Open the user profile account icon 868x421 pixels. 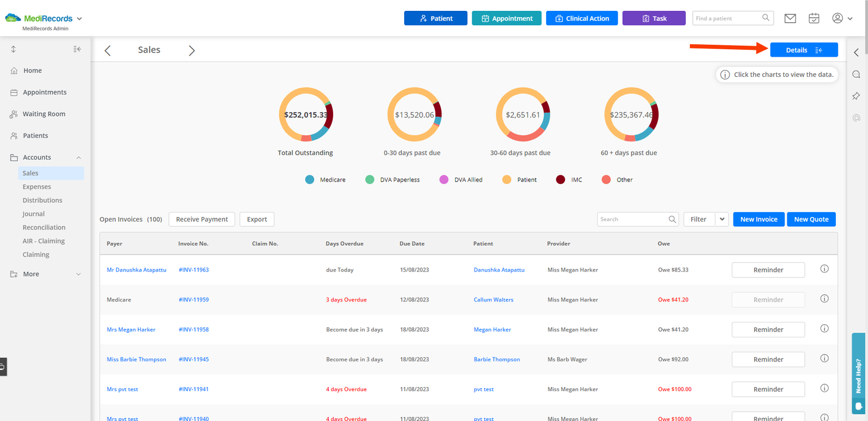click(837, 18)
